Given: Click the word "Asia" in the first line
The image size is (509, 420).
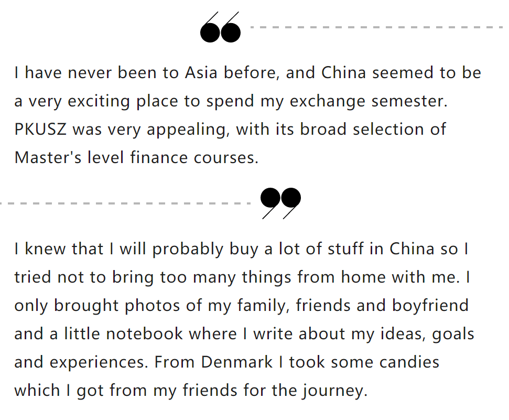Looking at the screenshot, I should 202,73.
